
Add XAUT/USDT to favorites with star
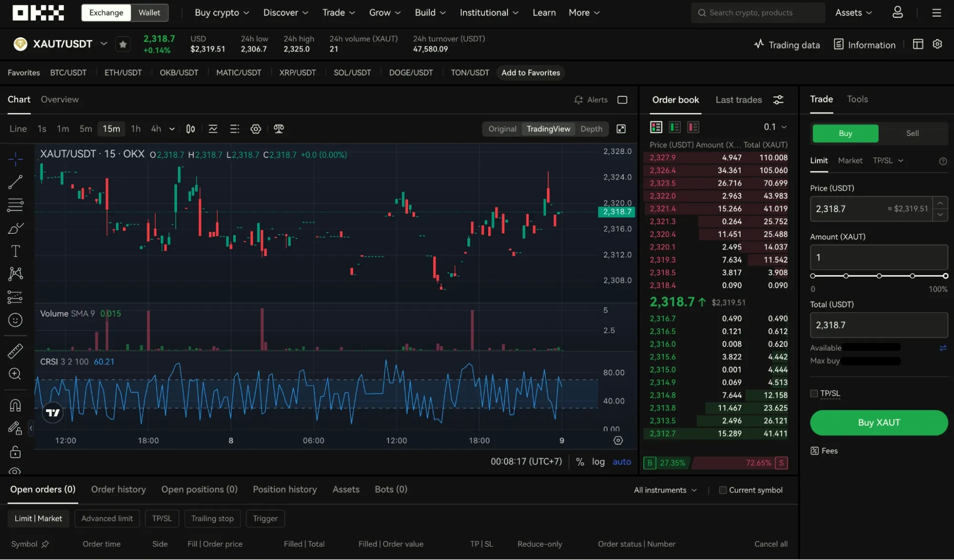point(123,44)
